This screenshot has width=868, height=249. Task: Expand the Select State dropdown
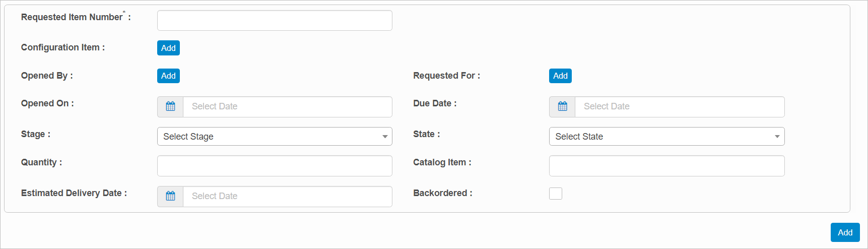point(666,137)
